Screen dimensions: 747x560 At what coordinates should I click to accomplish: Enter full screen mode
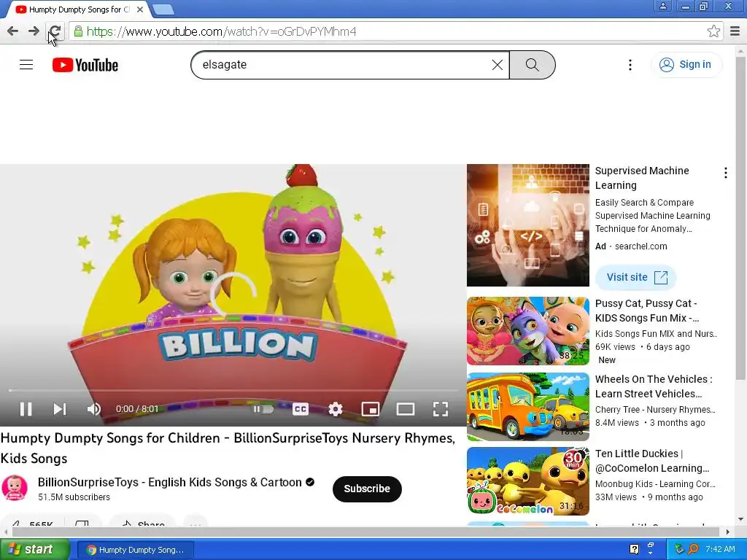[440, 409]
